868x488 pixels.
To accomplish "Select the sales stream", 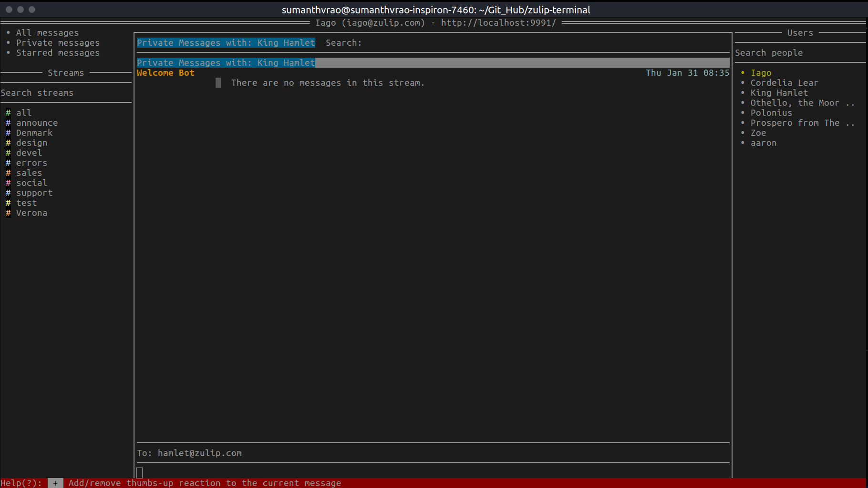I will pos(29,173).
